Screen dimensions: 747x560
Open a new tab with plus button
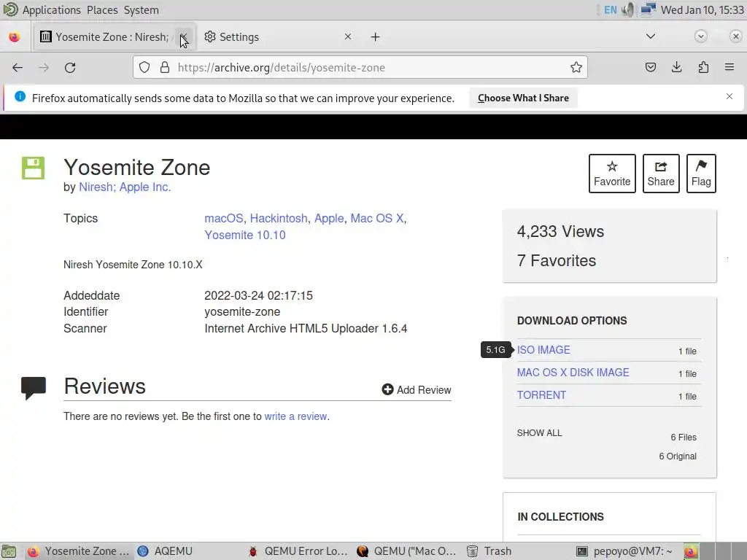376,36
